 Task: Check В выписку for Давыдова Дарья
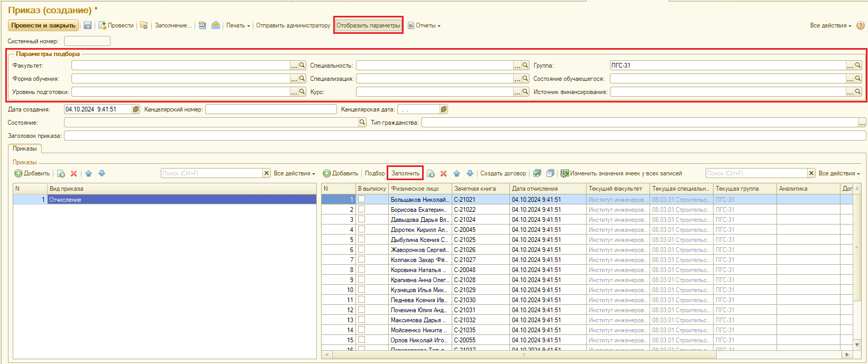(x=361, y=219)
